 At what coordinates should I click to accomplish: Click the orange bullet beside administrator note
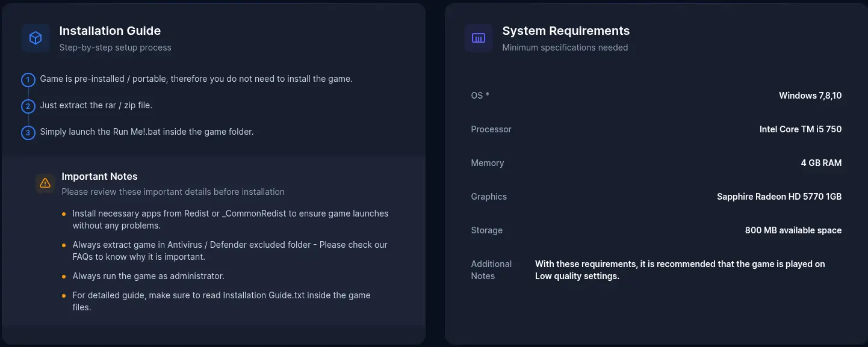[64, 277]
